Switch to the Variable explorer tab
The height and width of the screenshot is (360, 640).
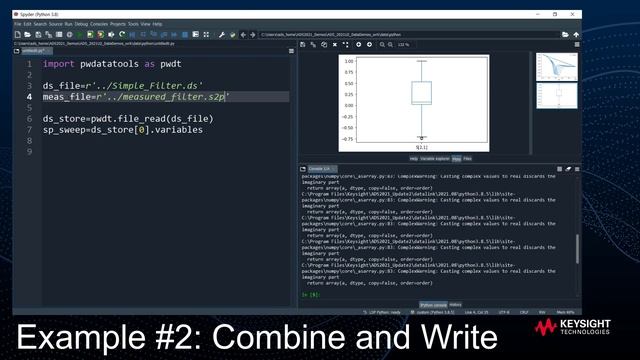(x=435, y=159)
